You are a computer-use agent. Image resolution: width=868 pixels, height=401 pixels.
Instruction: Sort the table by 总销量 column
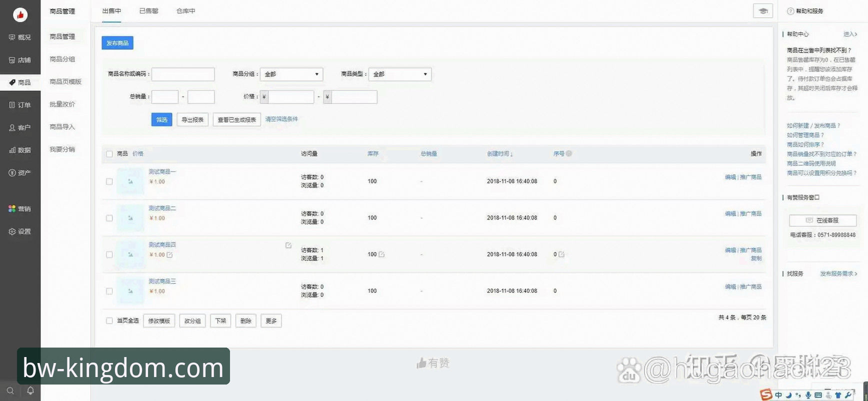coord(429,154)
